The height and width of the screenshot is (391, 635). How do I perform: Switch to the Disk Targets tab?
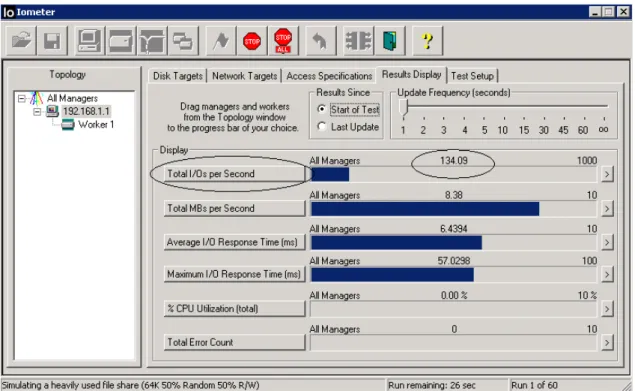(x=178, y=76)
